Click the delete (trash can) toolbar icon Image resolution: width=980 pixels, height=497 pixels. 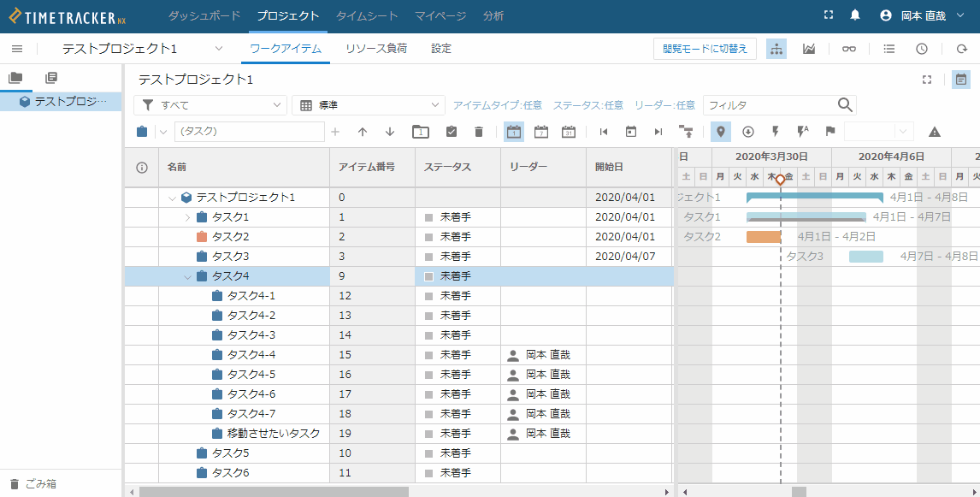(x=479, y=132)
